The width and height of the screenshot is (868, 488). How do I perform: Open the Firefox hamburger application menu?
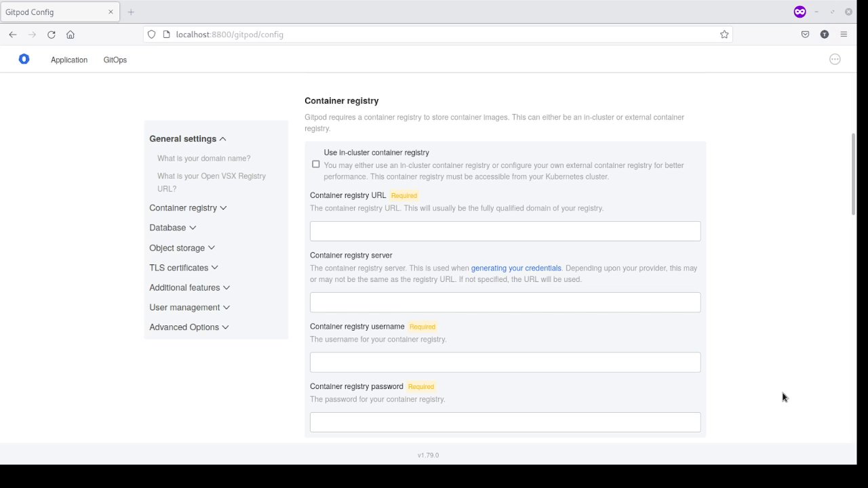(844, 35)
